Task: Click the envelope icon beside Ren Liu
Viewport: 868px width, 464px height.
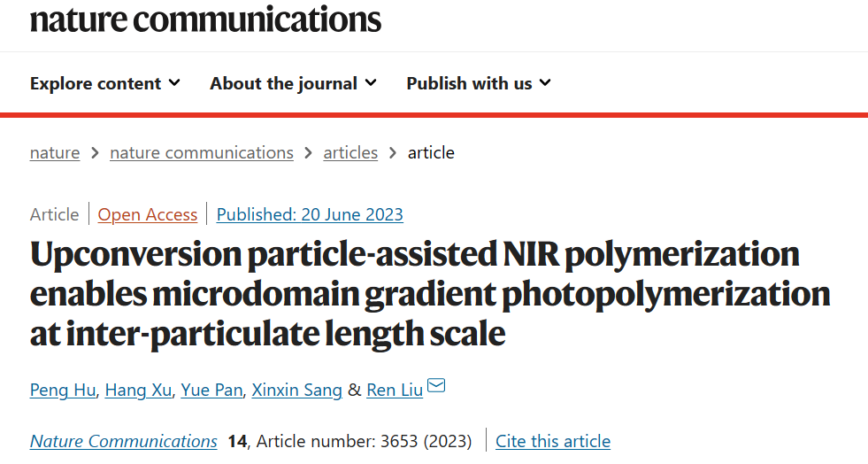Action: coord(436,385)
